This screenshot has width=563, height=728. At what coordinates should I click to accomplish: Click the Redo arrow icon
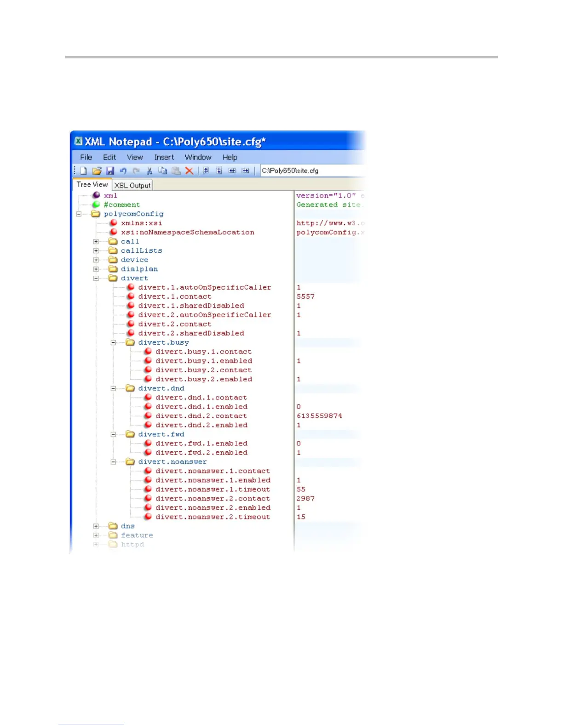click(x=136, y=171)
